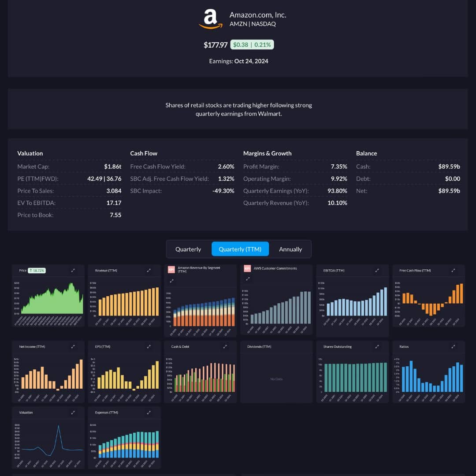This screenshot has height=476, width=476.
Task: Click the Debt value $0.00
Action: 452,178
